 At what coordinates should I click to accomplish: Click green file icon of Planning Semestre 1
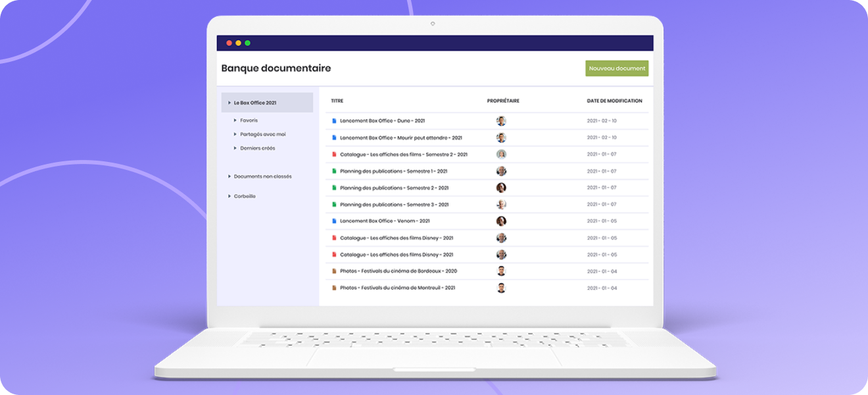pos(334,171)
